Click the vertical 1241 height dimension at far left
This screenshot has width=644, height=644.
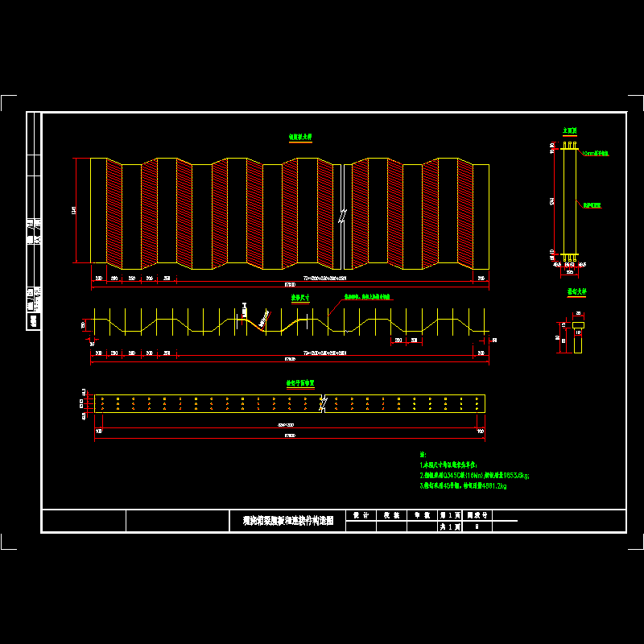click(76, 211)
